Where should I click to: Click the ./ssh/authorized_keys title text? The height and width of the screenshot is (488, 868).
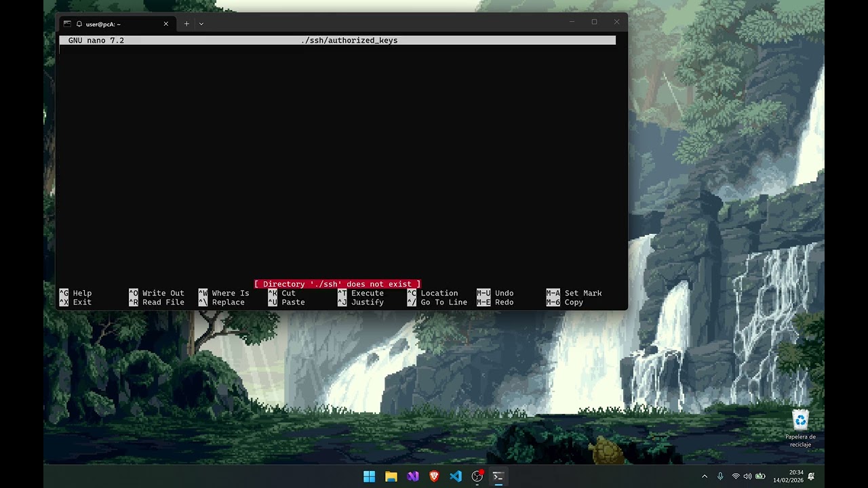pos(349,41)
